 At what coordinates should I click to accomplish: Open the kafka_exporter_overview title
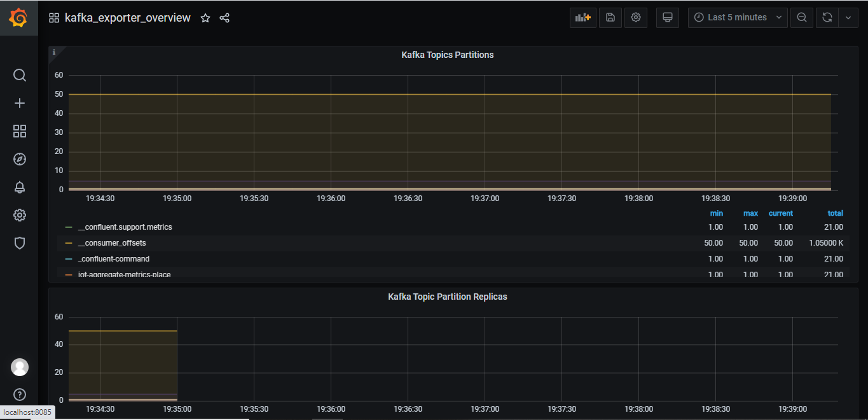(x=128, y=18)
